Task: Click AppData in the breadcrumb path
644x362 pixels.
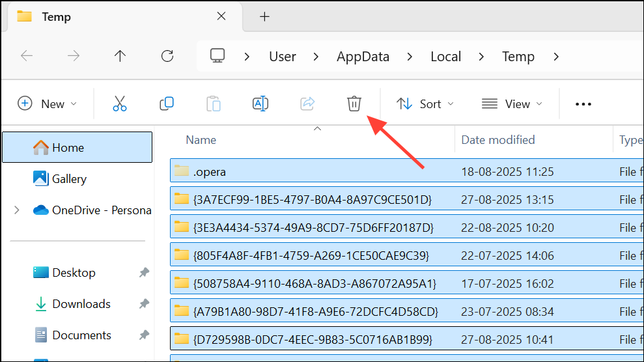Action: 363,57
